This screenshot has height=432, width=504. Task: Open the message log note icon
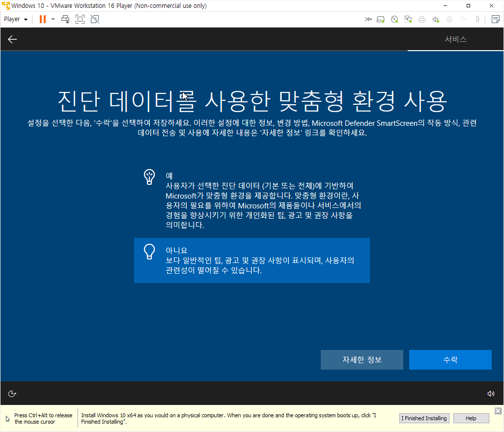click(495, 19)
